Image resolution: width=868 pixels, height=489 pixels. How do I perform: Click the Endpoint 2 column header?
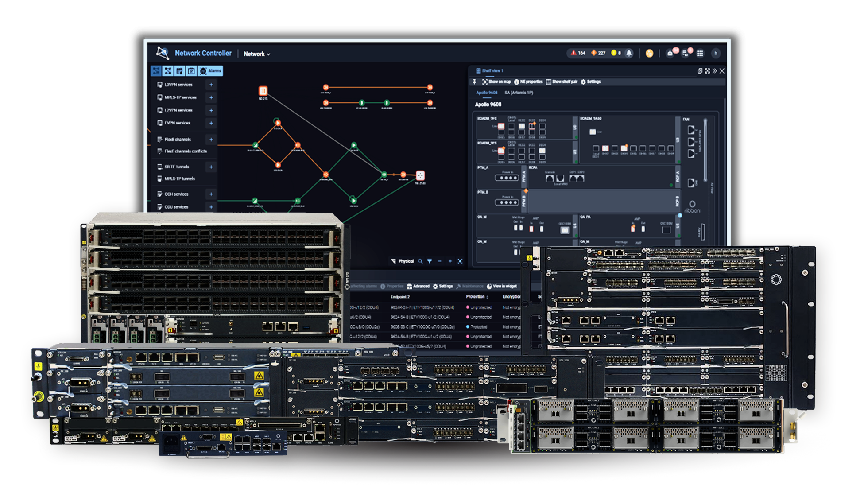click(400, 297)
